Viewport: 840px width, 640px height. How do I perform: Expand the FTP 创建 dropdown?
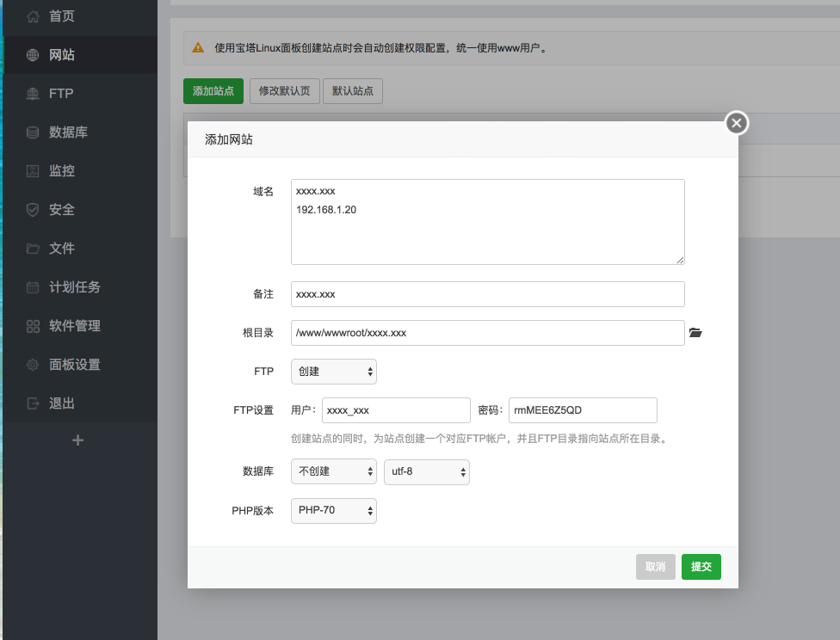coord(333,372)
